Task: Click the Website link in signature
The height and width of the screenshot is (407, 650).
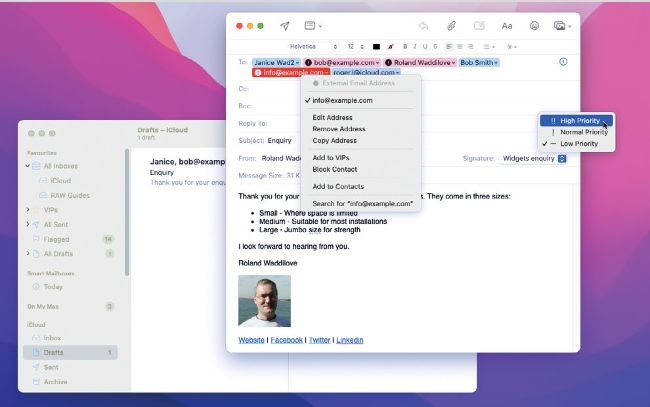Action: (x=251, y=340)
